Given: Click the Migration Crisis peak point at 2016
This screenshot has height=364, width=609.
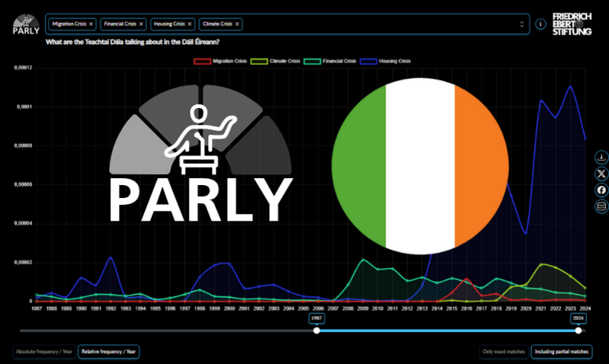Looking at the screenshot, I should click(466, 279).
